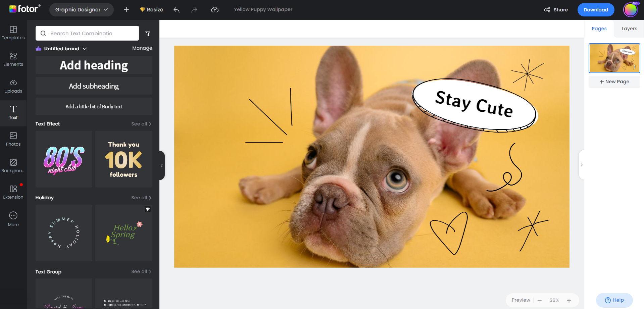This screenshot has width=644, height=309.
Task: Switch to the Pages tab
Action: (599, 29)
